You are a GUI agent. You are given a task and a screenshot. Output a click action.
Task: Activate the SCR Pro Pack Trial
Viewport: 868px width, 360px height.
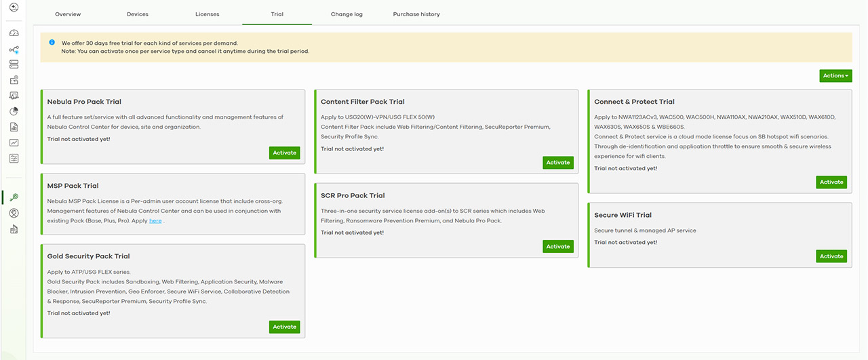pos(558,247)
